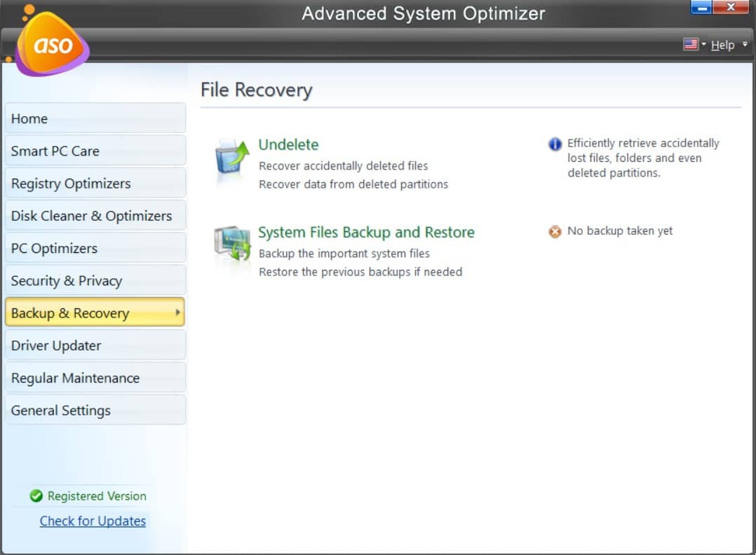Click the blue info icon next to retrieval description
The width and height of the screenshot is (756, 555).
553,144
